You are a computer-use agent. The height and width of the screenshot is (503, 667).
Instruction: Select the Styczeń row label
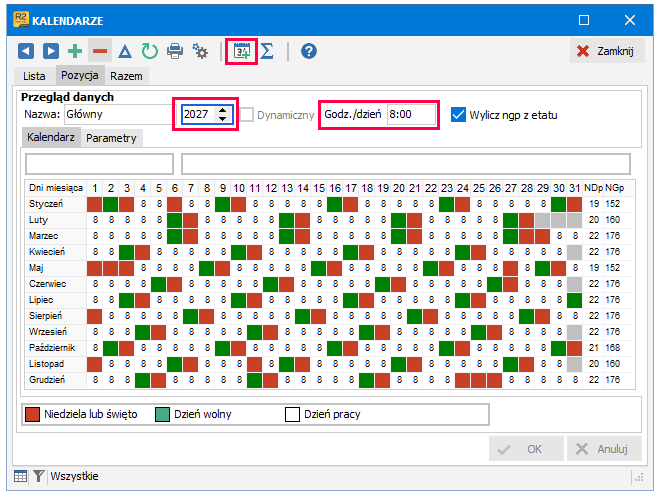(56, 204)
